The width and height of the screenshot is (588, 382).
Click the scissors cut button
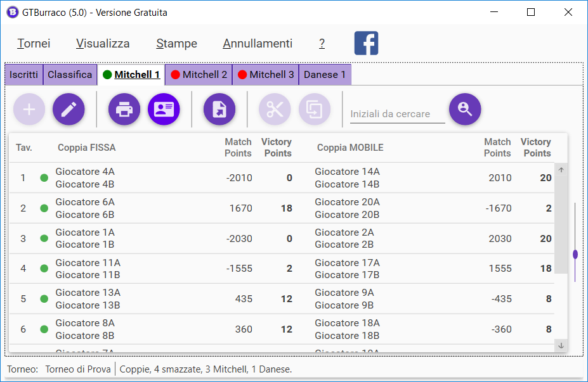tap(275, 110)
